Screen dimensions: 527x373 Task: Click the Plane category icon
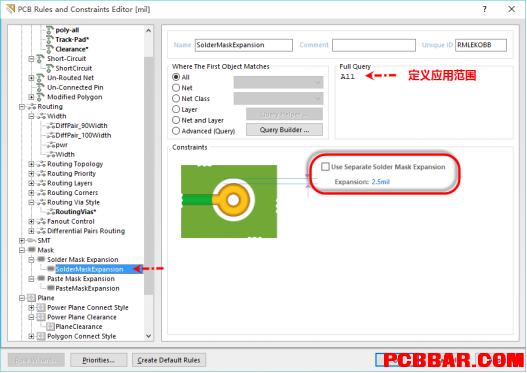[x=31, y=298]
